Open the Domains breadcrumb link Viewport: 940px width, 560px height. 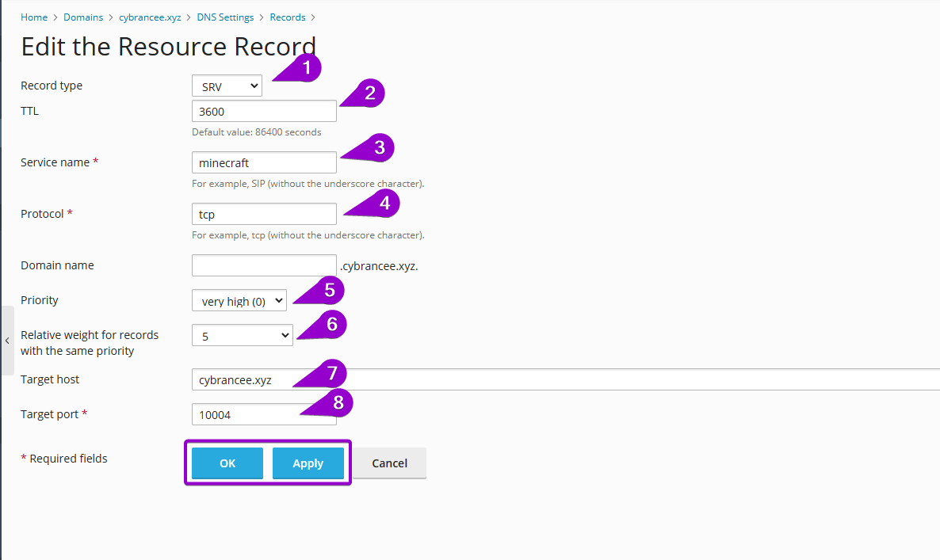coord(83,17)
